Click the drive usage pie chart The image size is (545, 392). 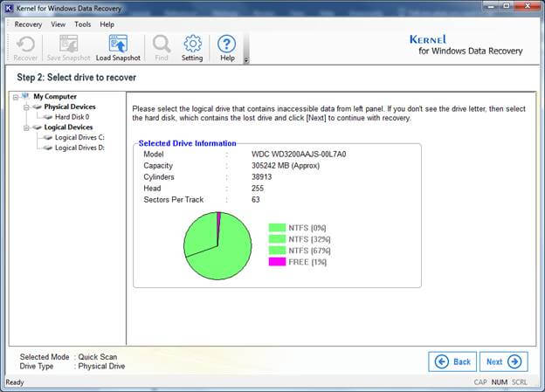tap(217, 245)
